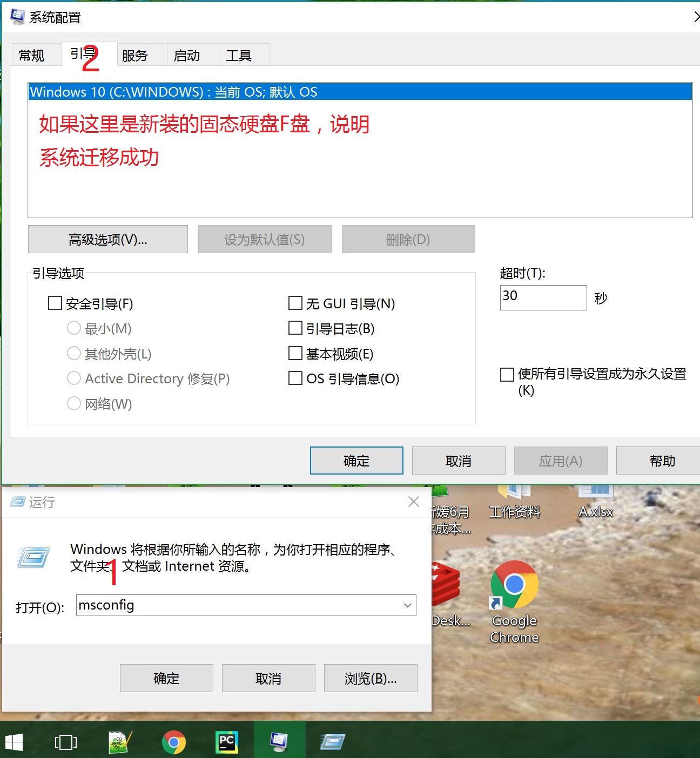The width and height of the screenshot is (700, 758).
Task: Click the 设为默认值(S) button
Action: 265,239
